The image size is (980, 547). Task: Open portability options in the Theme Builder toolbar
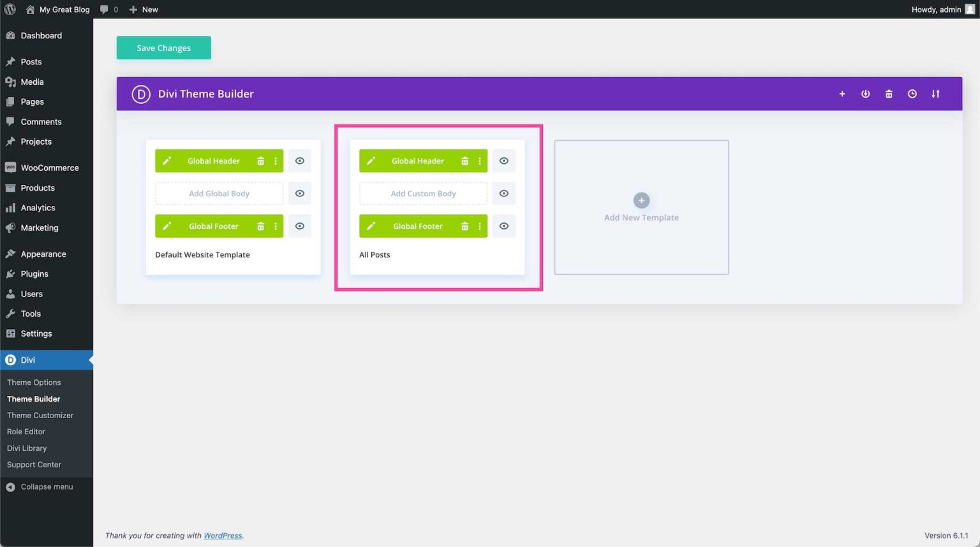coord(935,94)
